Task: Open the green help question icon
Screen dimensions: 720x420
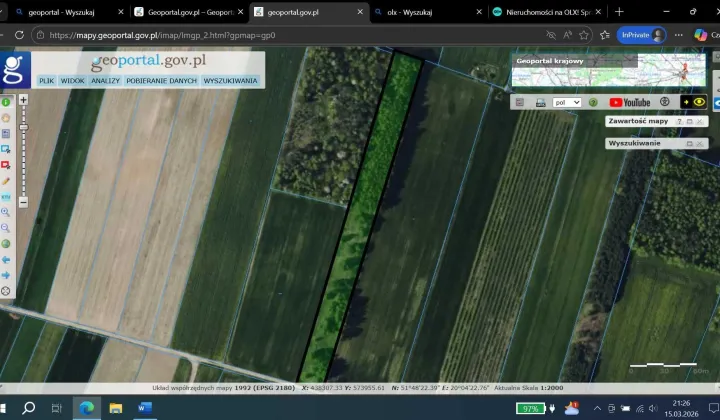Action: pos(593,102)
